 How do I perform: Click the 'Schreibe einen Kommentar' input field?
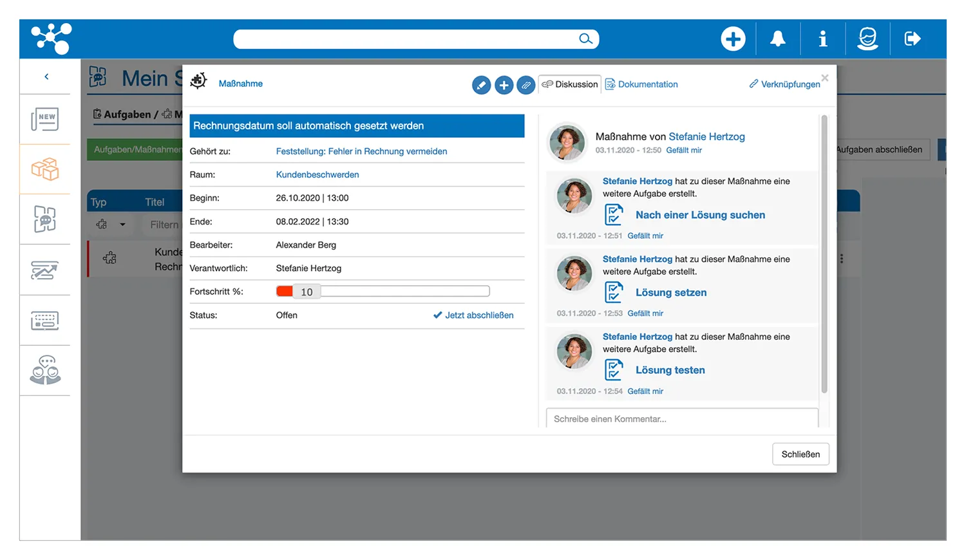click(681, 419)
